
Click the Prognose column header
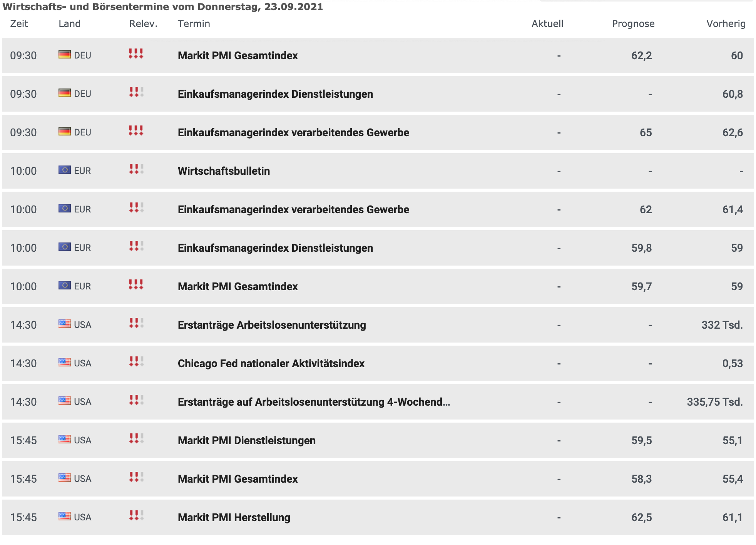click(x=633, y=23)
